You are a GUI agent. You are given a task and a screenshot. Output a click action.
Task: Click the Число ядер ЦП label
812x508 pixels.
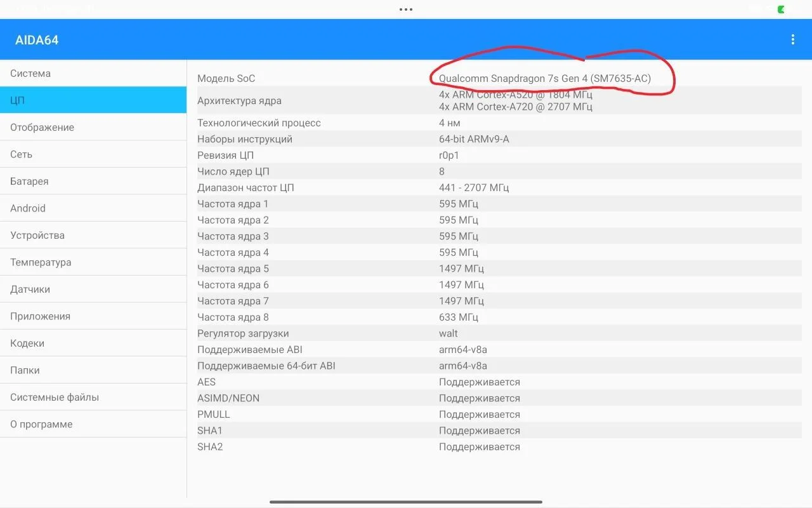pos(233,171)
